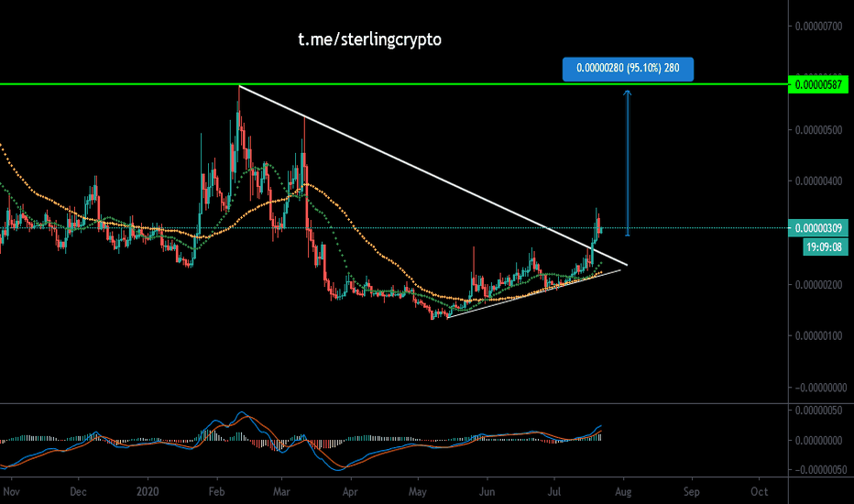The height and width of the screenshot is (504, 854).
Task: Click the Oct label on time axis
Action: point(760,491)
